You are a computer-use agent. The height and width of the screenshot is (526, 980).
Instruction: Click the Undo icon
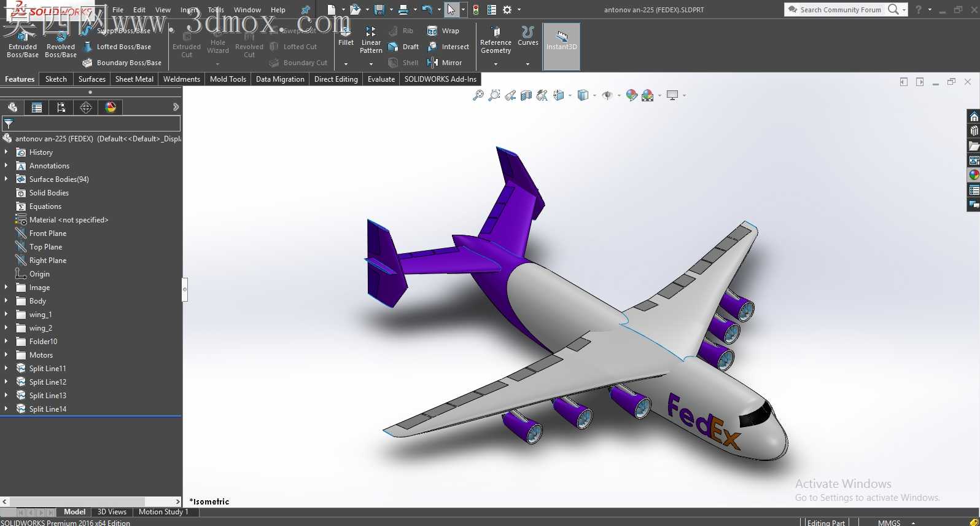point(427,10)
